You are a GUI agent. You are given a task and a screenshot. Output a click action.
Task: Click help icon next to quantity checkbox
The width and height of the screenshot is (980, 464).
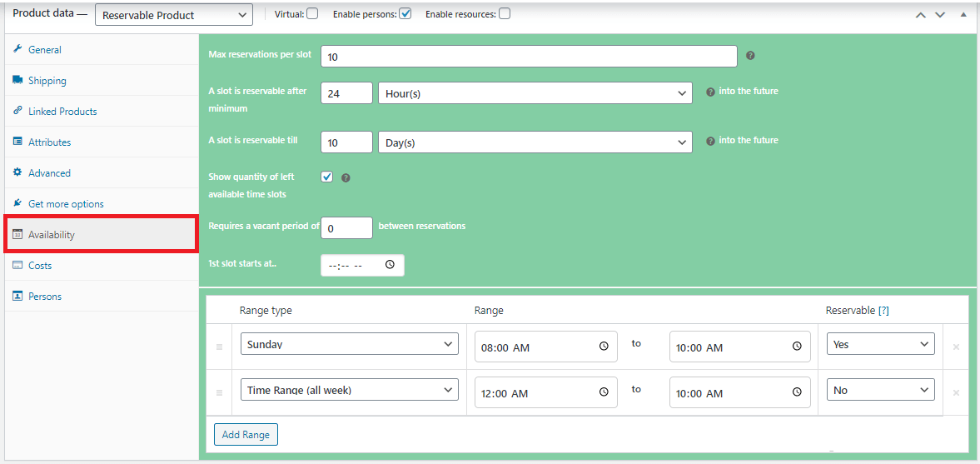(x=346, y=177)
